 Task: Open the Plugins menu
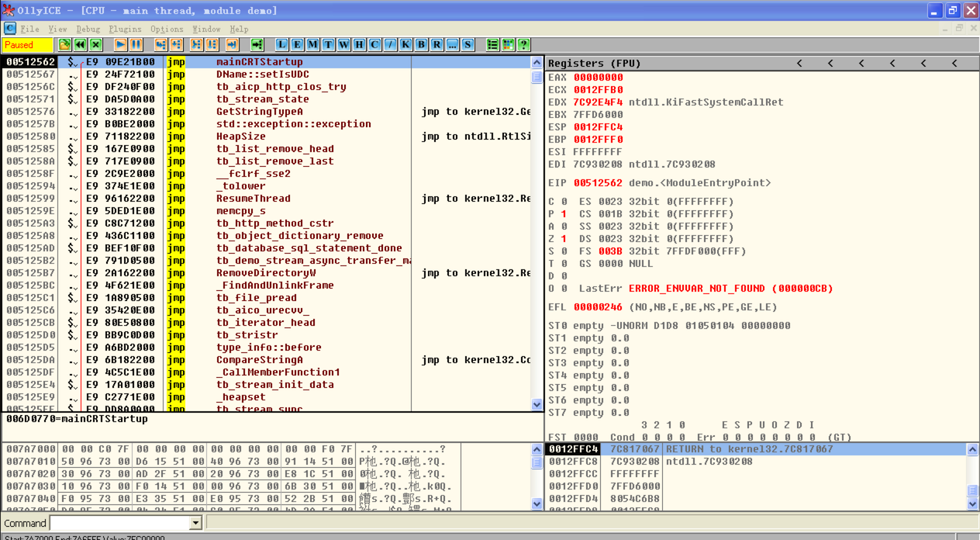pos(126,29)
